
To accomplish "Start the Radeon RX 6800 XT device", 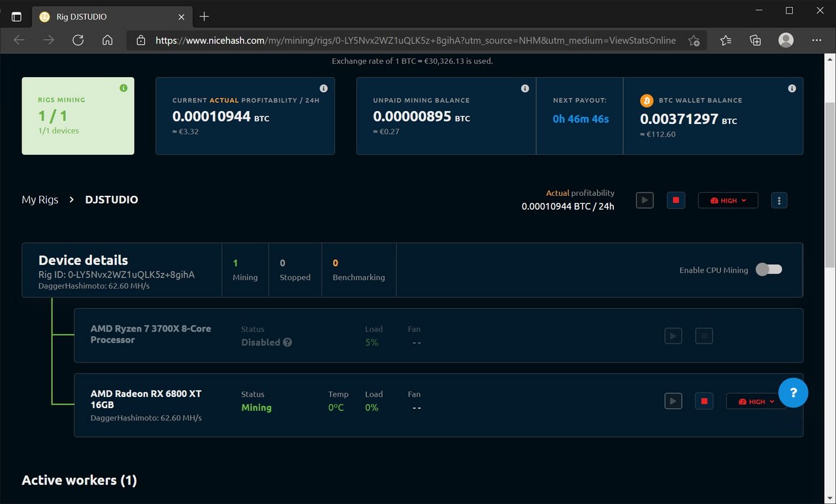I will [x=673, y=401].
